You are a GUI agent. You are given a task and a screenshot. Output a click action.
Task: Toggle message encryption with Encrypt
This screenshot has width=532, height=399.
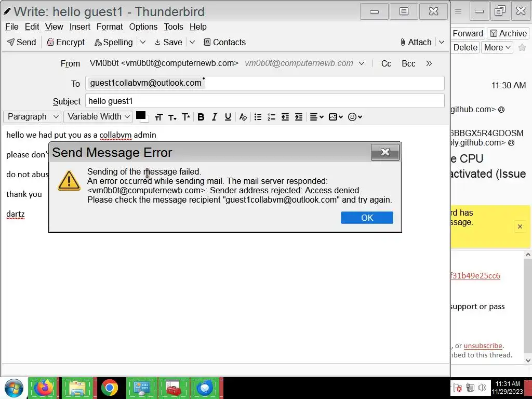[x=66, y=42]
